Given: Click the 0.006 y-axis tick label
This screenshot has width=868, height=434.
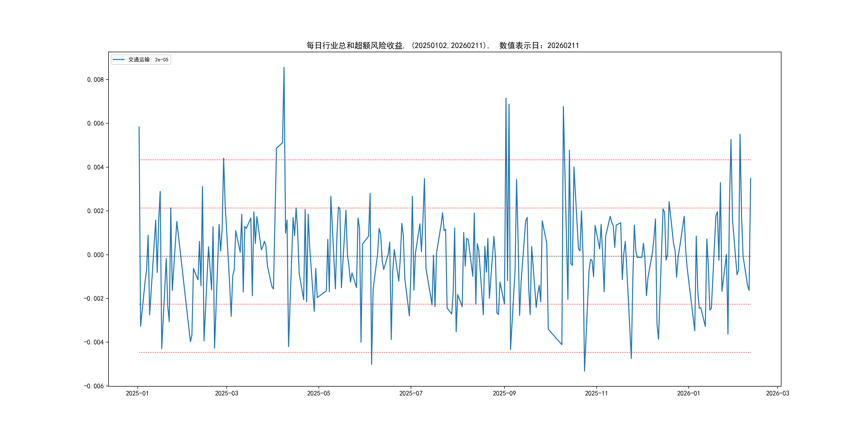Looking at the screenshot, I should (95, 123).
